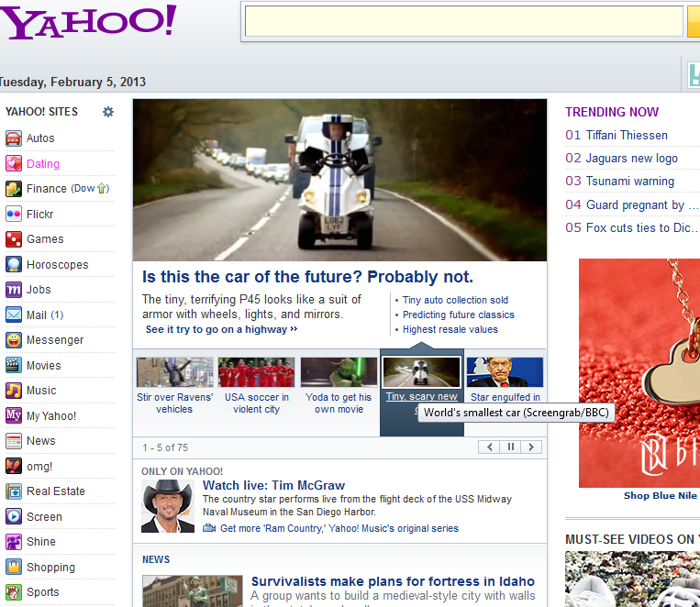Open the Shine icon
700x607 pixels.
(x=14, y=542)
